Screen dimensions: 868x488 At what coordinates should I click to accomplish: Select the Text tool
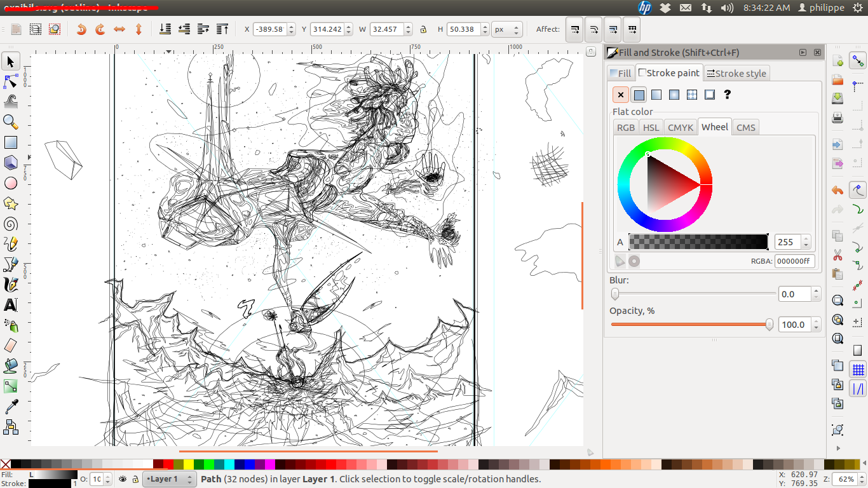[x=10, y=305]
